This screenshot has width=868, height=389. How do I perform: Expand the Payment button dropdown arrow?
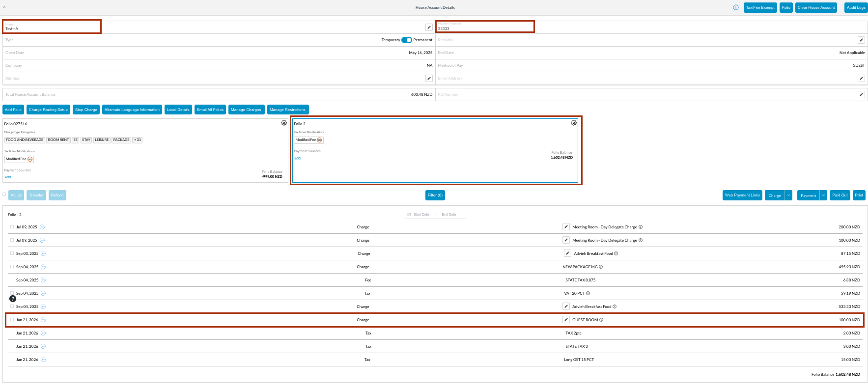(823, 195)
